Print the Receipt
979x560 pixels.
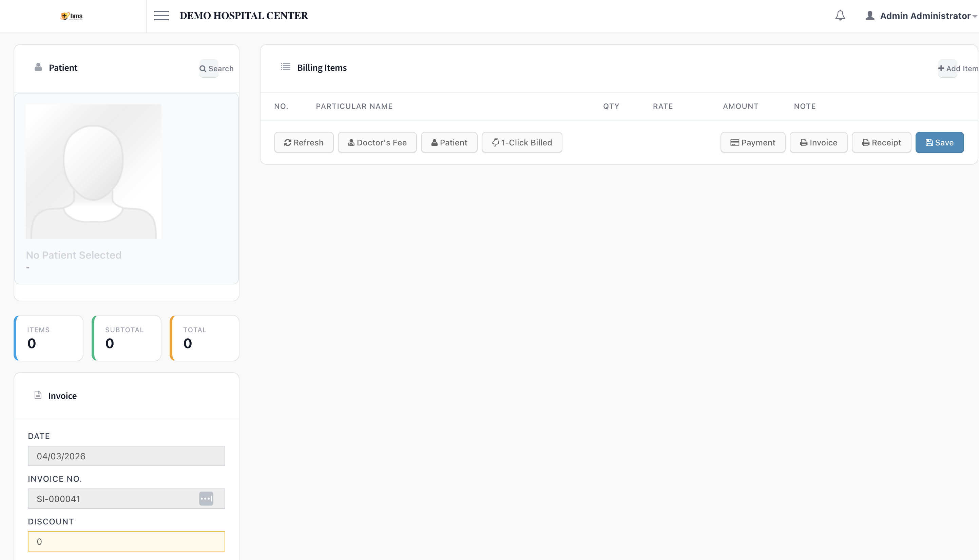[x=881, y=143]
